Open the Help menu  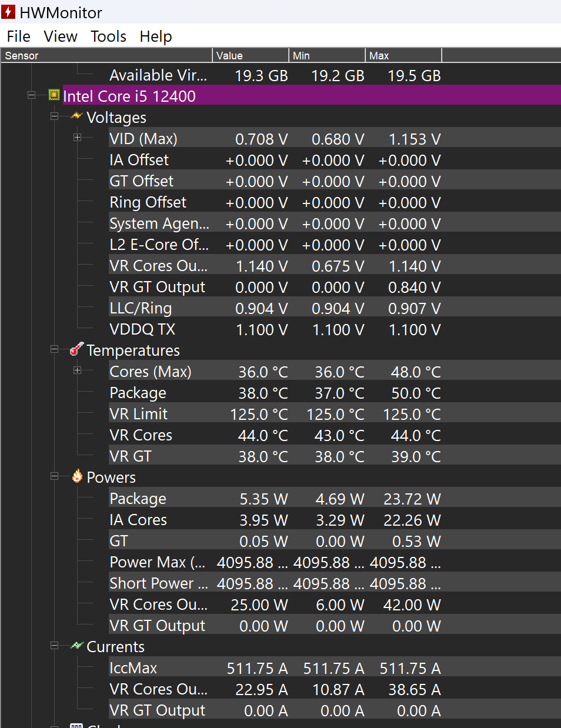(156, 36)
